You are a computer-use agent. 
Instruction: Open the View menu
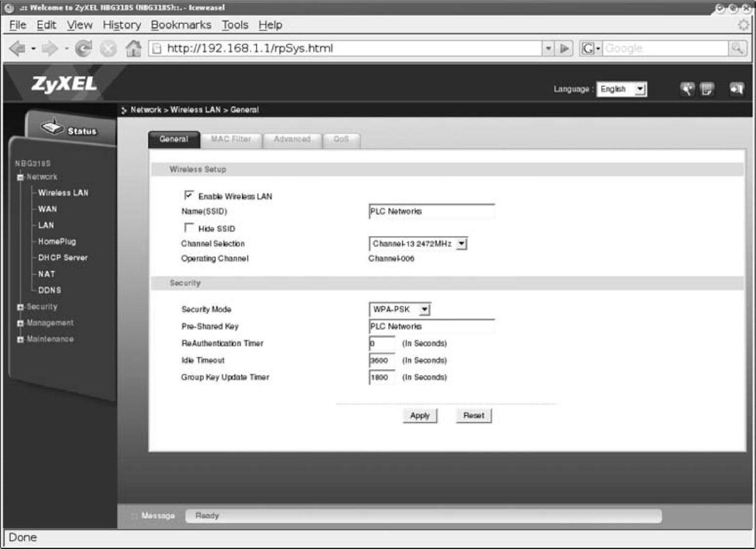click(x=80, y=25)
